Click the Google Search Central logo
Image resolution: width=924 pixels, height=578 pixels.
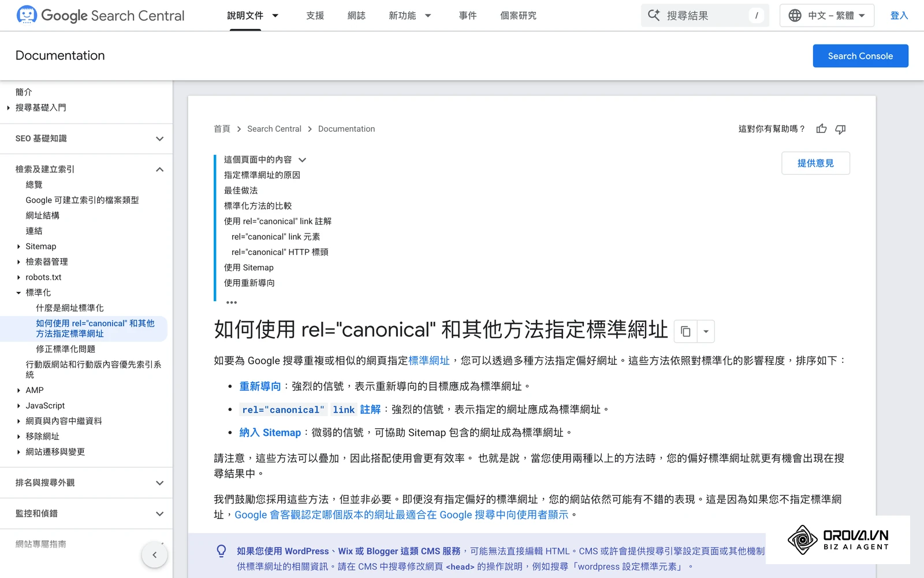pos(100,16)
